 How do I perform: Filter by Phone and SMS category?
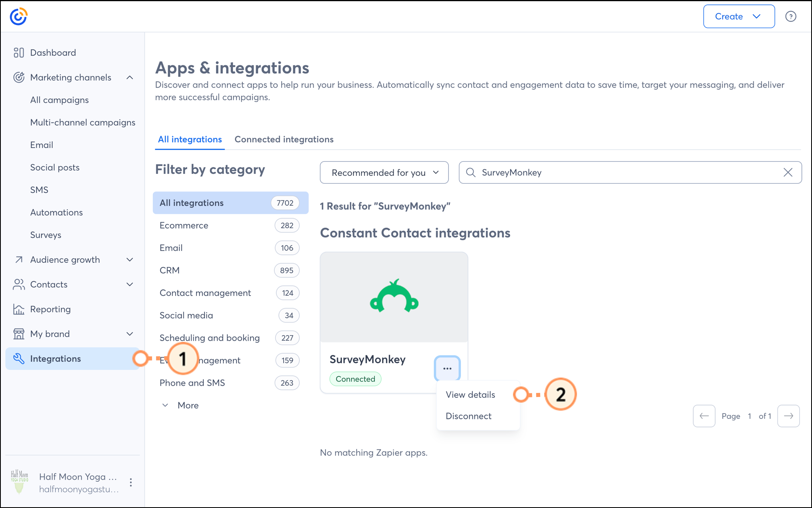click(230, 383)
